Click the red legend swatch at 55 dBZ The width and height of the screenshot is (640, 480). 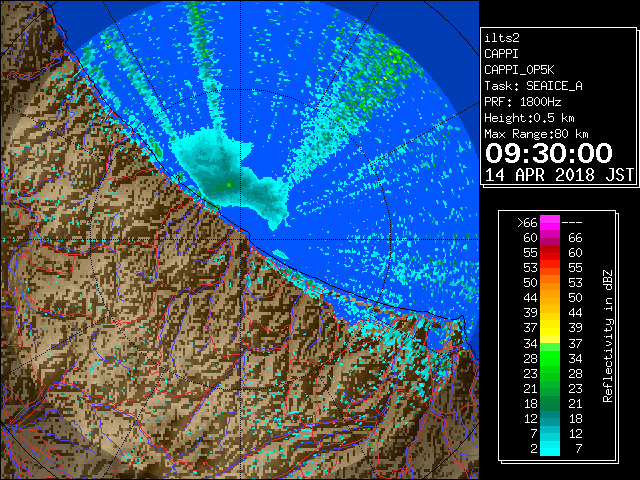(x=550, y=253)
